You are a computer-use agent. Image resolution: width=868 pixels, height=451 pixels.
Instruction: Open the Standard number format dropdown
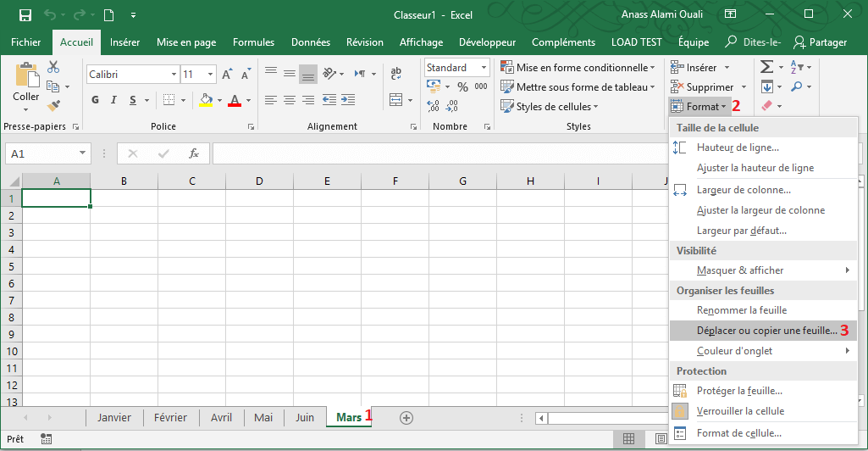point(484,68)
